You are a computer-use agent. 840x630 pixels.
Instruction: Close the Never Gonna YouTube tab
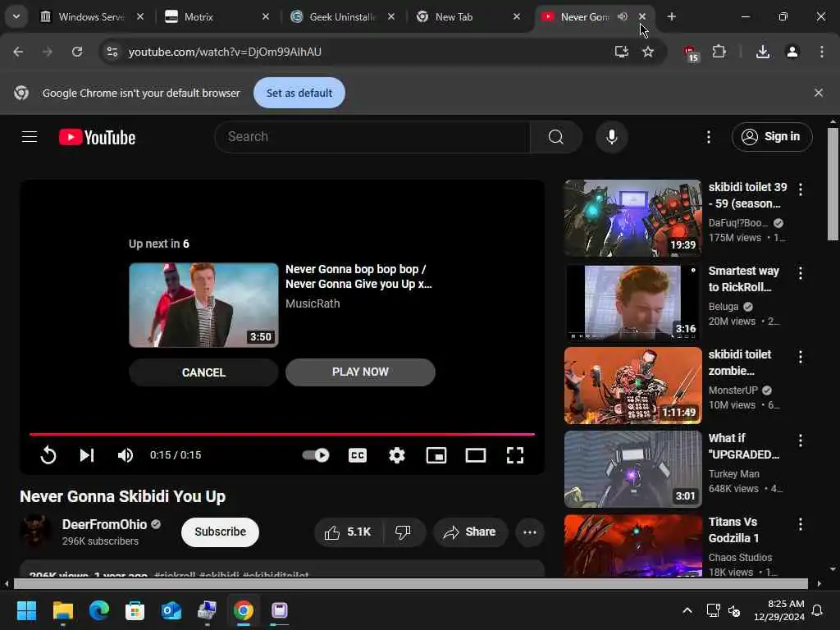point(641,16)
